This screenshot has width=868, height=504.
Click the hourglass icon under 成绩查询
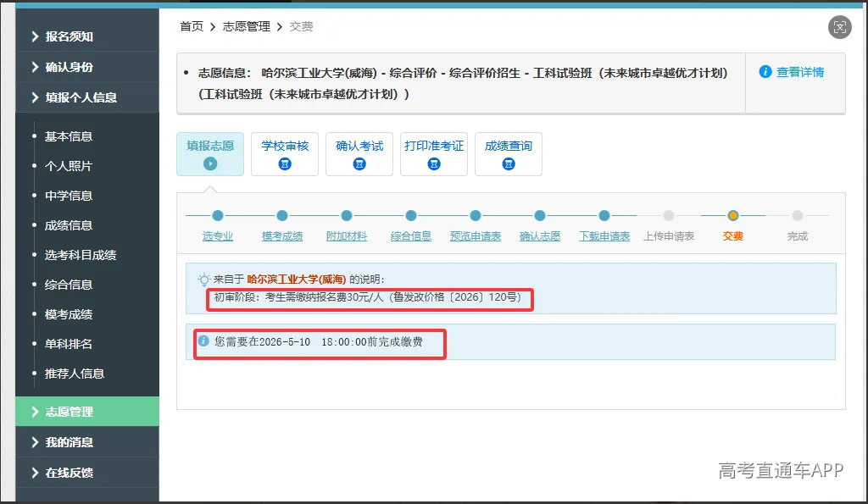[509, 163]
